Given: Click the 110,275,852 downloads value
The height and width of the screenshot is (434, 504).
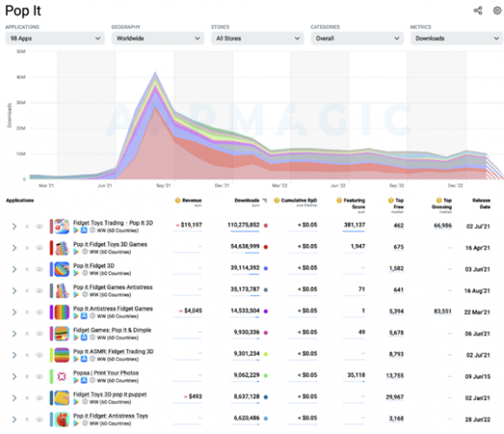Looking at the screenshot, I should [243, 225].
